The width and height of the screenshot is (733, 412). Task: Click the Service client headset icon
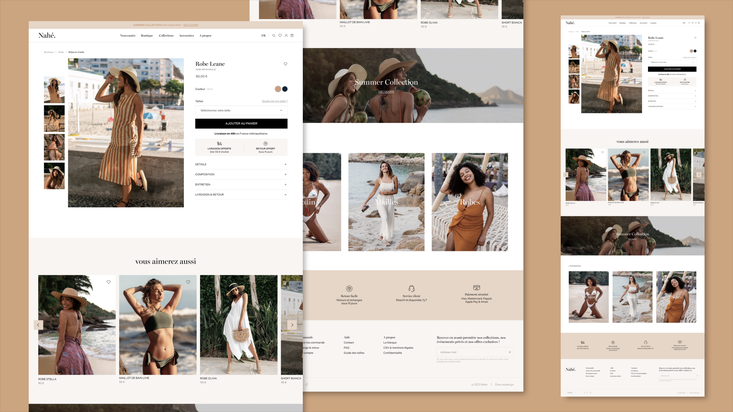coord(411,289)
